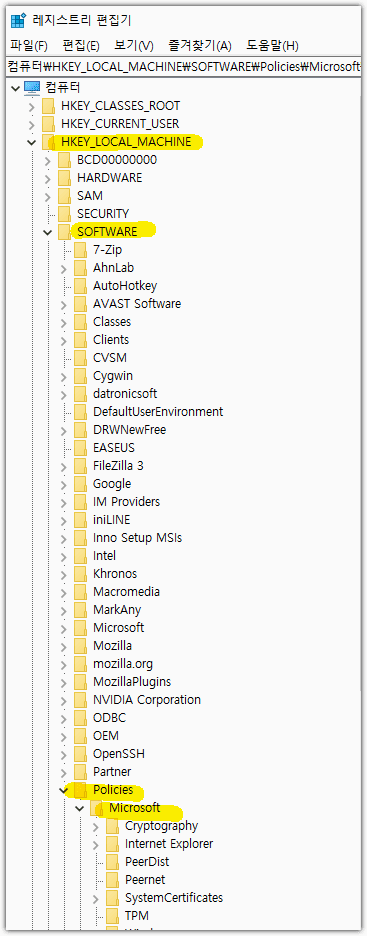Click the SECURITY folder icon

[x=64, y=214]
